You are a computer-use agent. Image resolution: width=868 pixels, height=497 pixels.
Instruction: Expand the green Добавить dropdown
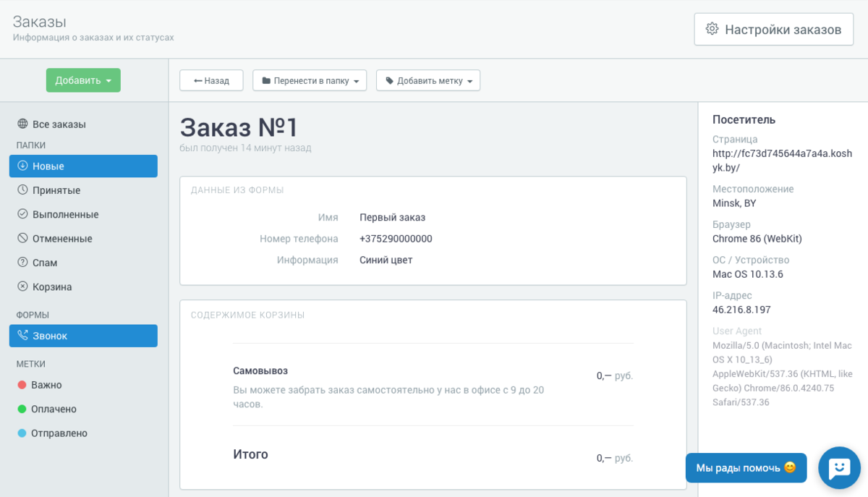(83, 80)
